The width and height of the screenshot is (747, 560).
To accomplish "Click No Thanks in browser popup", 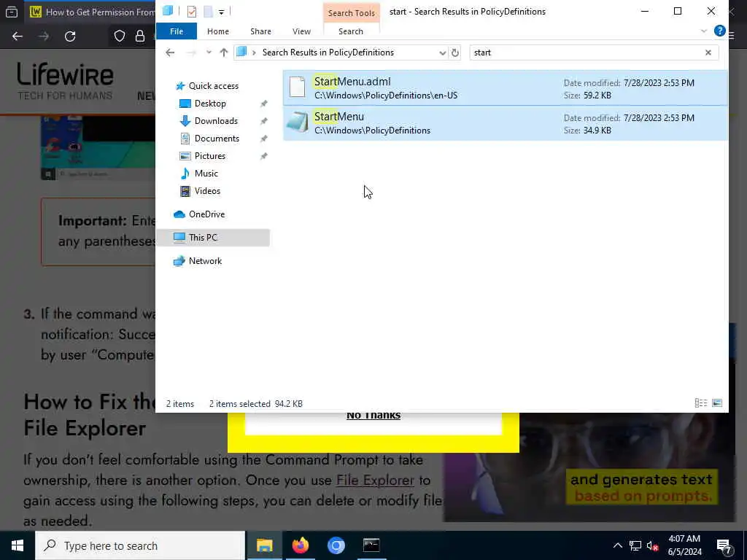I will click(x=373, y=416).
